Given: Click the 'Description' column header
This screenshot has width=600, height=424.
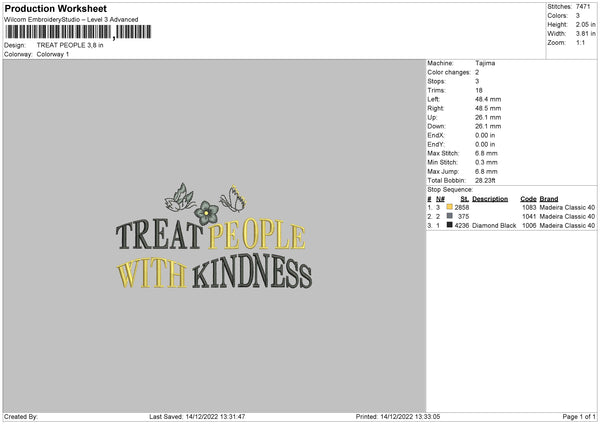Looking at the screenshot, I should [490, 199].
